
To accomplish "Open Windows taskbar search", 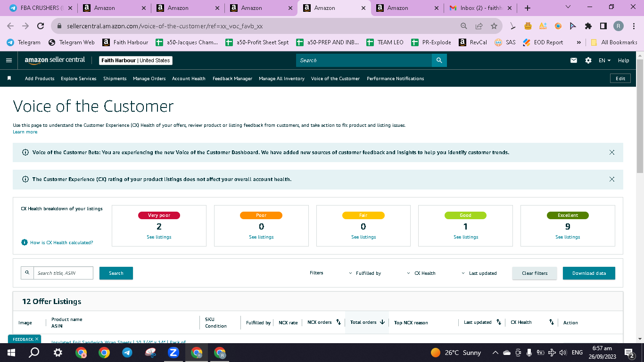I will point(34,353).
